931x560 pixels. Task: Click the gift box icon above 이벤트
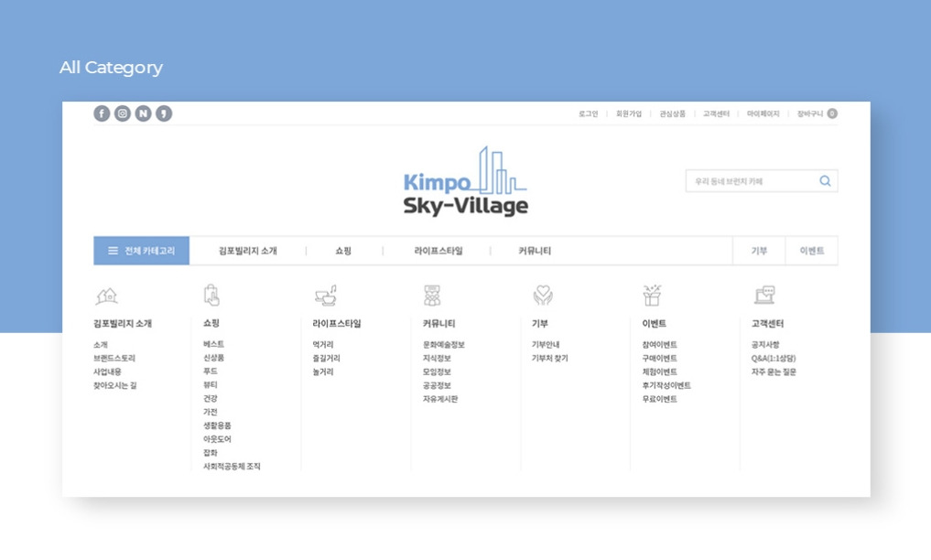652,295
